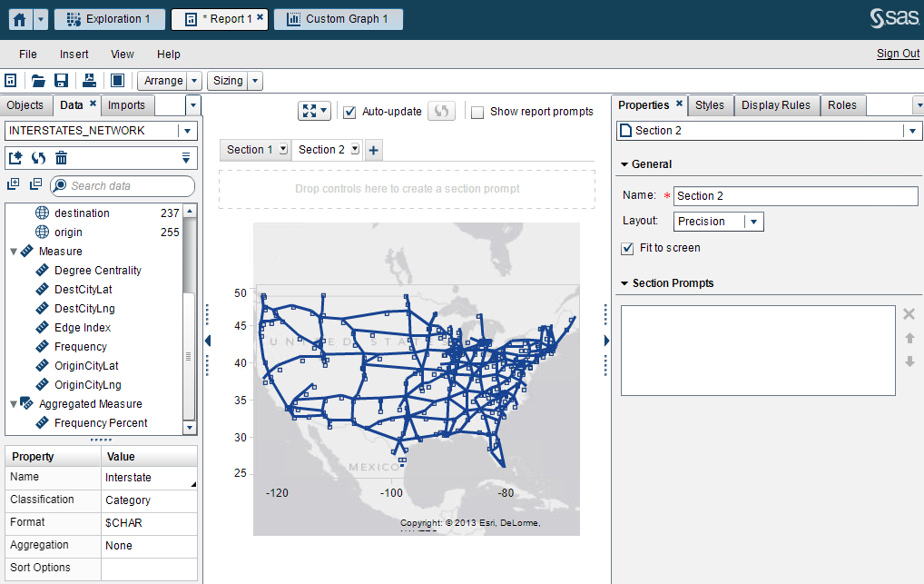This screenshot has width=924, height=584.
Task: Manually refresh the report view
Action: (442, 112)
